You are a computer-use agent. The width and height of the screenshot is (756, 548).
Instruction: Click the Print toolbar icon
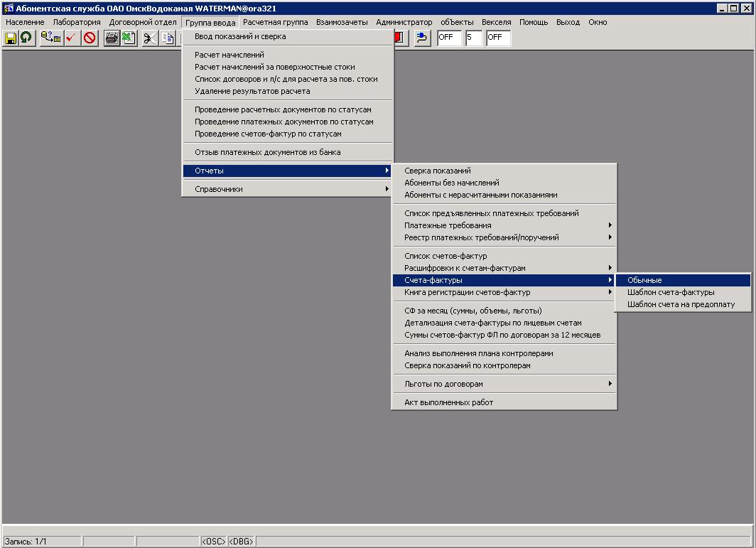(x=112, y=38)
